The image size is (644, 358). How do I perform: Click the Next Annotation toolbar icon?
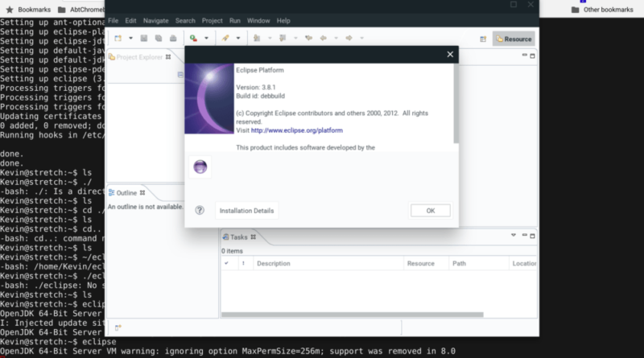(x=257, y=38)
